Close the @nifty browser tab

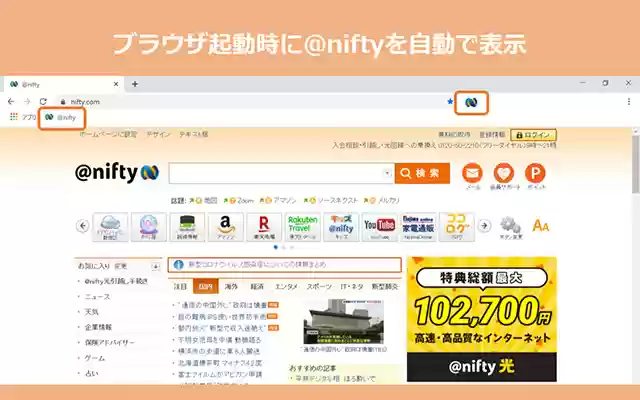point(116,84)
